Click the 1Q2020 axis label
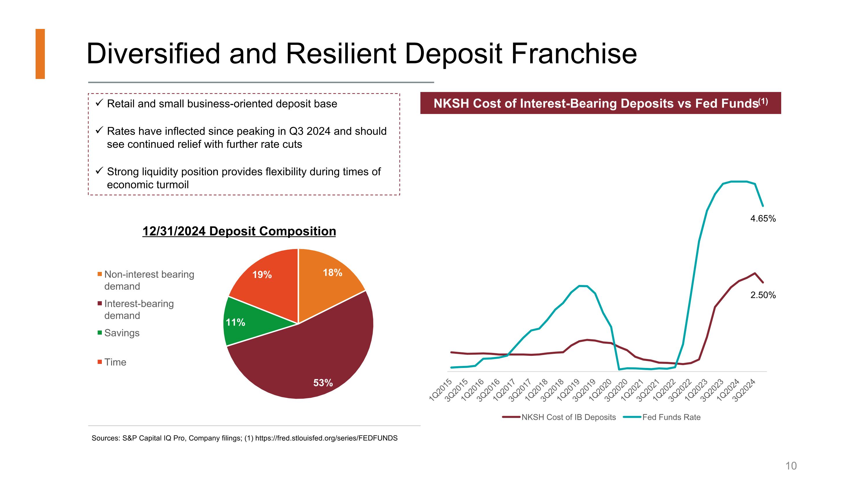 point(600,390)
